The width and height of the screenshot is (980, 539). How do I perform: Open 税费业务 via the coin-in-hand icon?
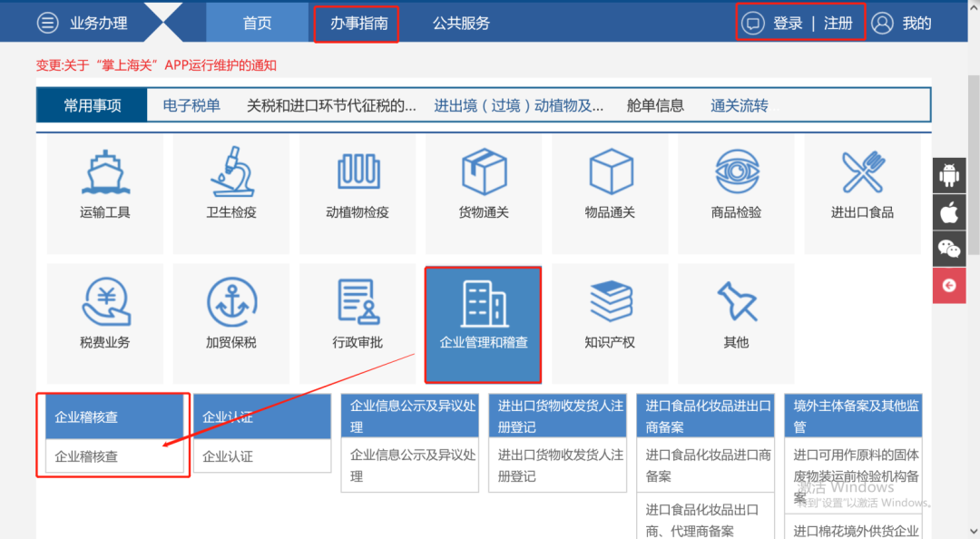pyautogui.click(x=104, y=303)
